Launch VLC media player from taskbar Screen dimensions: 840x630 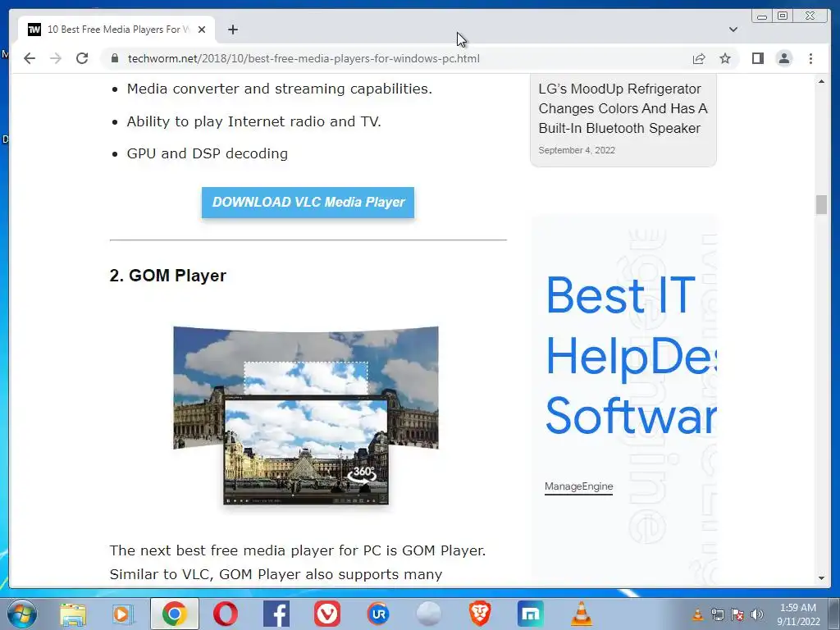click(x=582, y=614)
